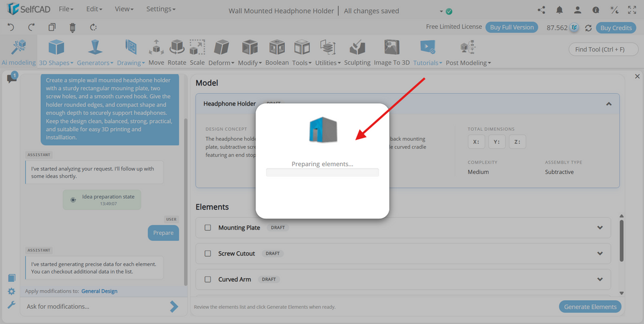Click the Delete trash icon
Image resolution: width=644 pixels, height=324 pixels.
click(x=73, y=28)
